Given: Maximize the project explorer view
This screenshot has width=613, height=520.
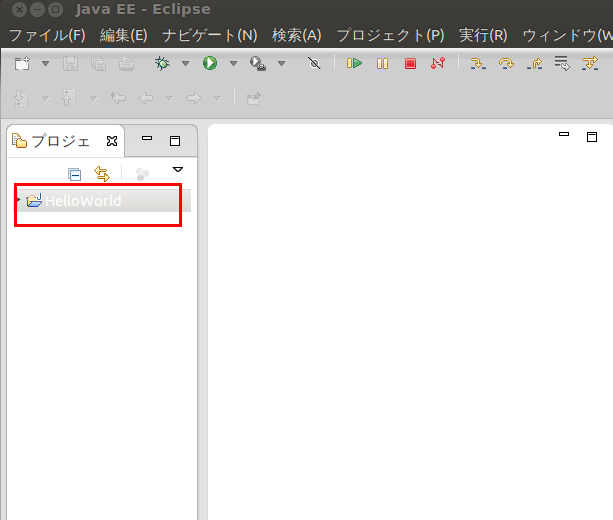Looking at the screenshot, I should click(x=175, y=141).
